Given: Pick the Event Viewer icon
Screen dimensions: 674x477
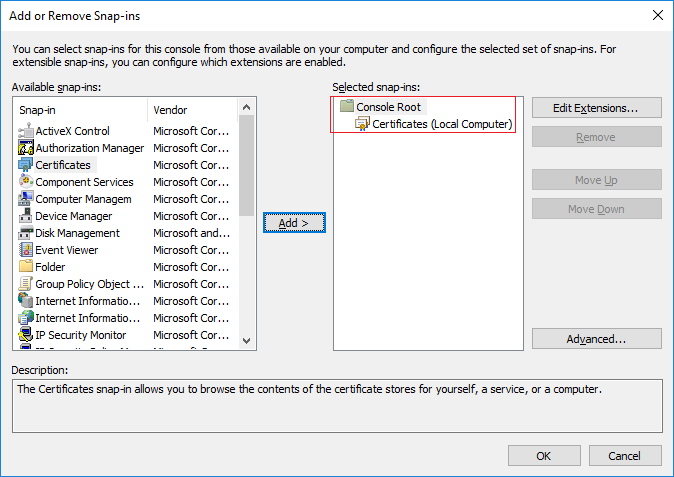Looking at the screenshot, I should (x=27, y=250).
